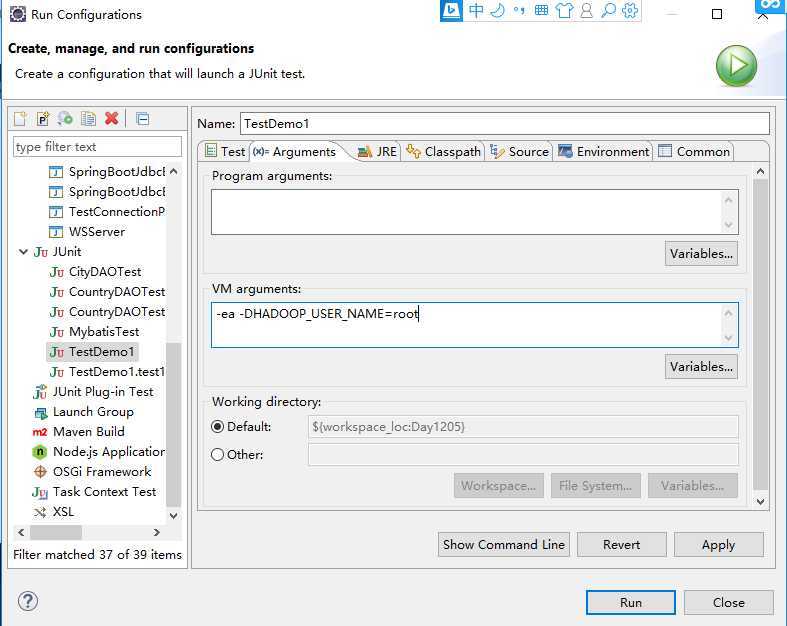Switch to the Common tab
787x626 pixels.
tap(694, 151)
